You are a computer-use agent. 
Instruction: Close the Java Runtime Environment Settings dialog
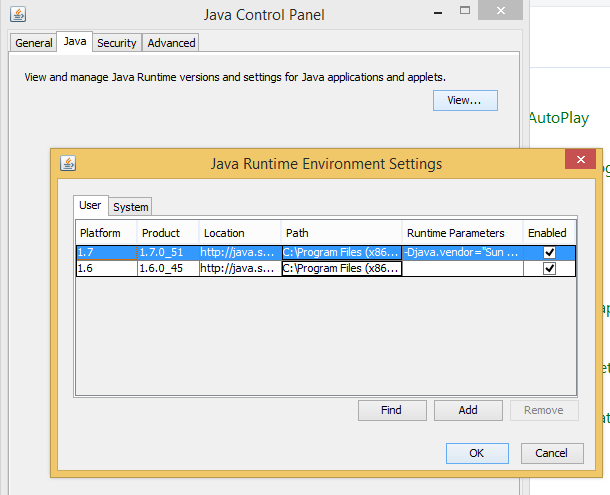(579, 160)
